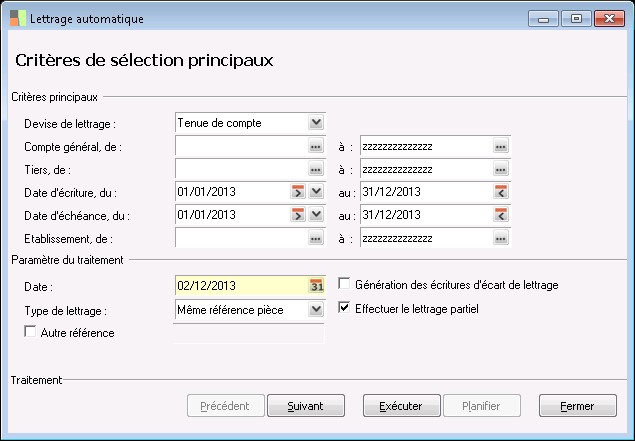
Task: Uncheck Effectuer le lettrage partiel
Action: pyautogui.click(x=346, y=309)
